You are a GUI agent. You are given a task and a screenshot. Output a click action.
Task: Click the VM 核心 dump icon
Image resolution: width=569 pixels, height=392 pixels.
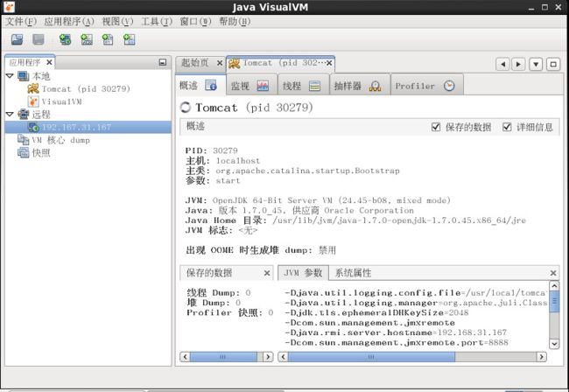[24, 140]
